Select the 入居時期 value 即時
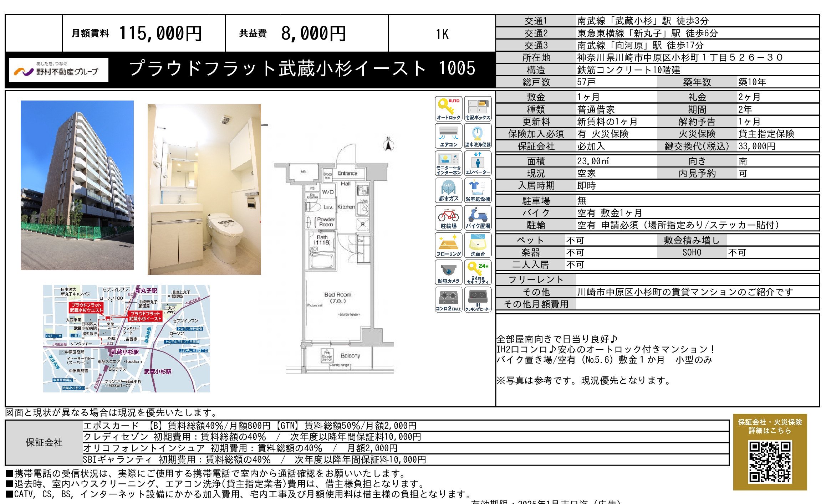826x504 pixels. (586, 185)
